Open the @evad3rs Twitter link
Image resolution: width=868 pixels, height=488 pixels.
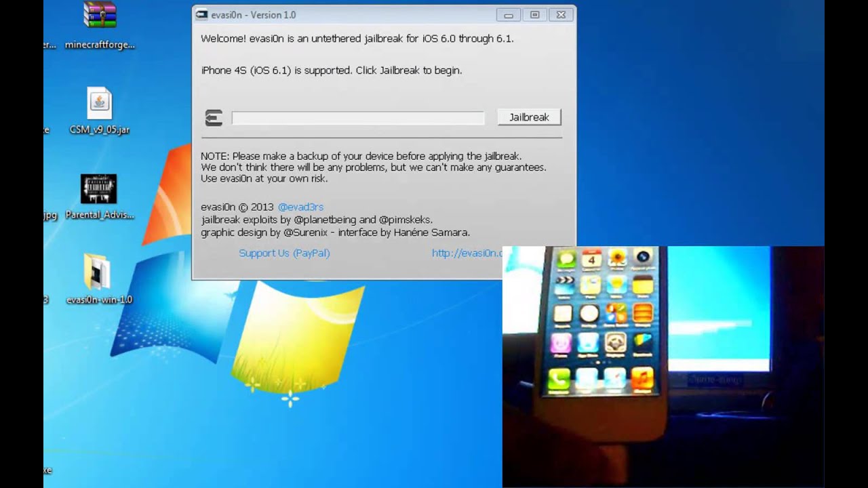300,207
